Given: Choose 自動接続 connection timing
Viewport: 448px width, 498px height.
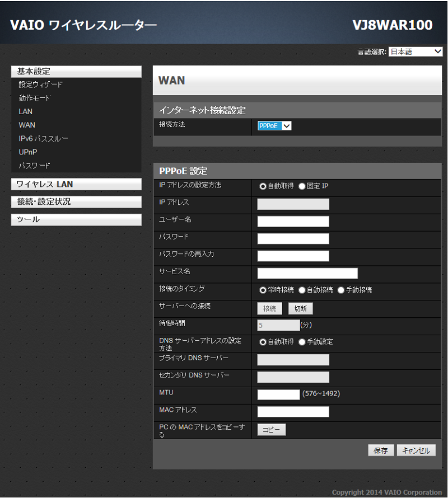Looking at the screenshot, I should click(x=302, y=290).
